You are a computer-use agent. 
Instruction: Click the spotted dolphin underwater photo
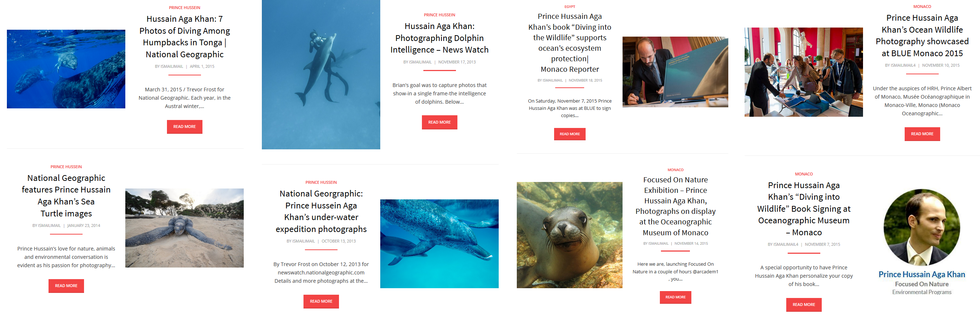(x=439, y=244)
